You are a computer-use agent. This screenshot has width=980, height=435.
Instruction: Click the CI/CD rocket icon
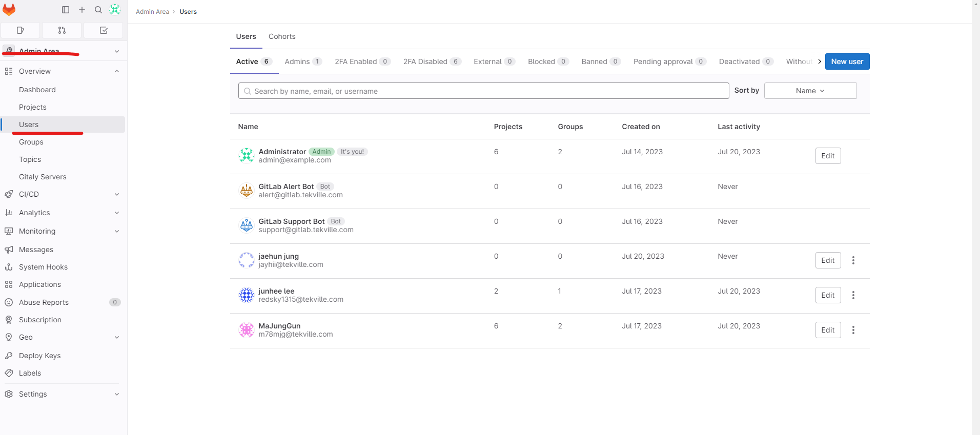[x=9, y=194]
